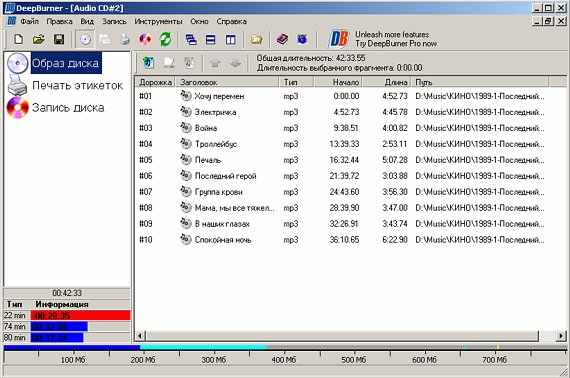The height and width of the screenshot is (378, 570).
Task: Click the horizontal scrollbar thumb under track list
Action: pyautogui.click(x=342, y=335)
